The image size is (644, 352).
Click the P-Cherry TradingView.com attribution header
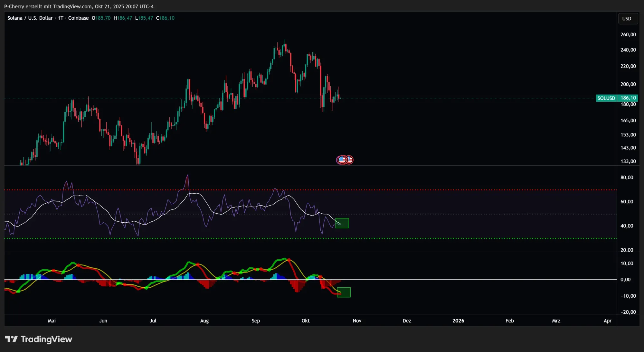pyautogui.click(x=79, y=6)
